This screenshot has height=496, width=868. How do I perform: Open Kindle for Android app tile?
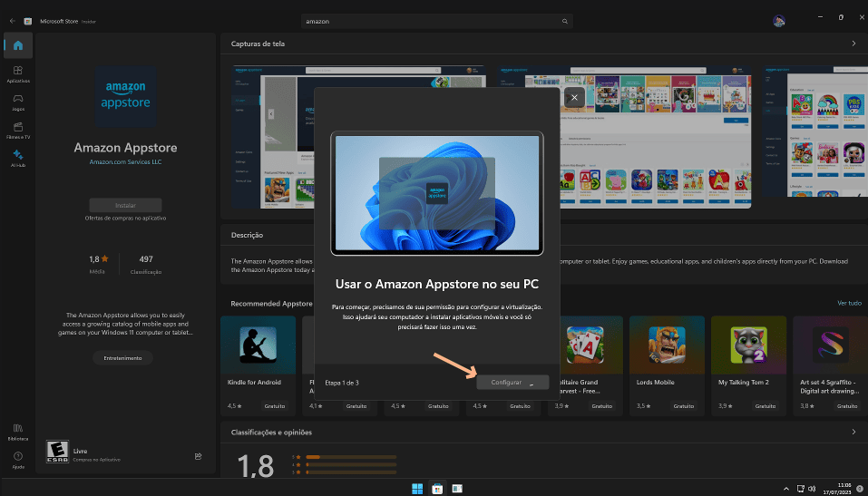click(258, 365)
